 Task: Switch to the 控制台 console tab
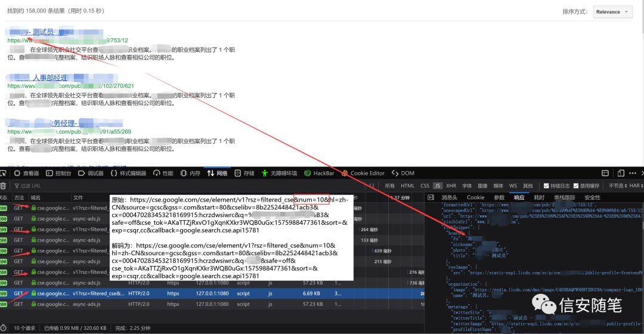point(58,174)
